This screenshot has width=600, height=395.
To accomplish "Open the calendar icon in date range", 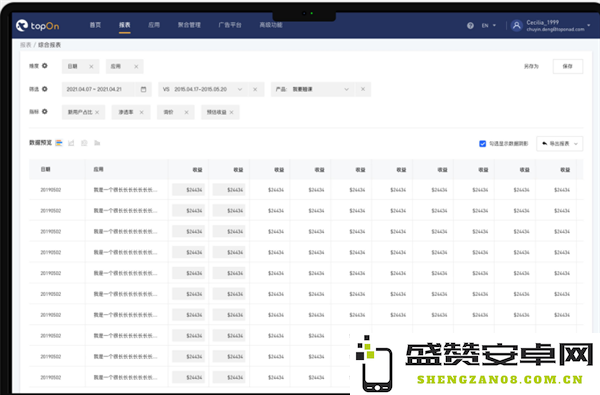I will click(x=143, y=89).
